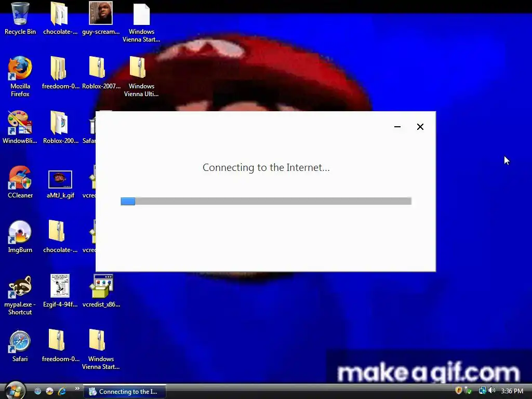
Task: Select the Recycle Bin desktop icon
Action: point(20,19)
